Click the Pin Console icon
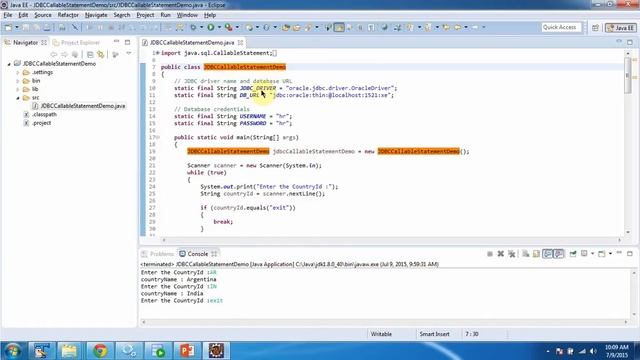Viewport: 640px width, 360px height. pos(573,254)
